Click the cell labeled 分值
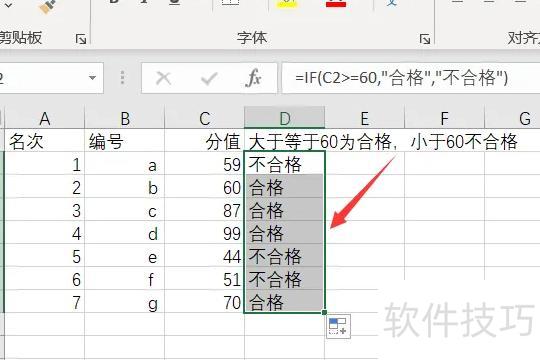Image resolution: width=540 pixels, height=360 pixels. (x=205, y=141)
